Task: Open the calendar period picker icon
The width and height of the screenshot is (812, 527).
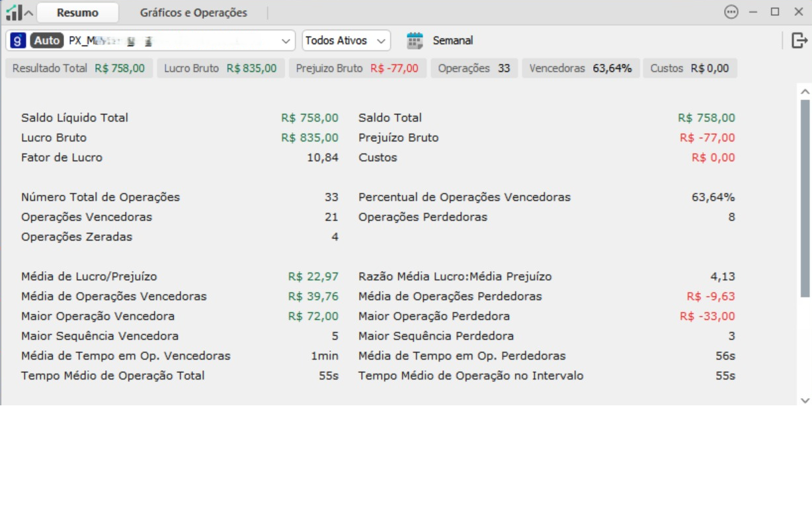Action: point(415,40)
